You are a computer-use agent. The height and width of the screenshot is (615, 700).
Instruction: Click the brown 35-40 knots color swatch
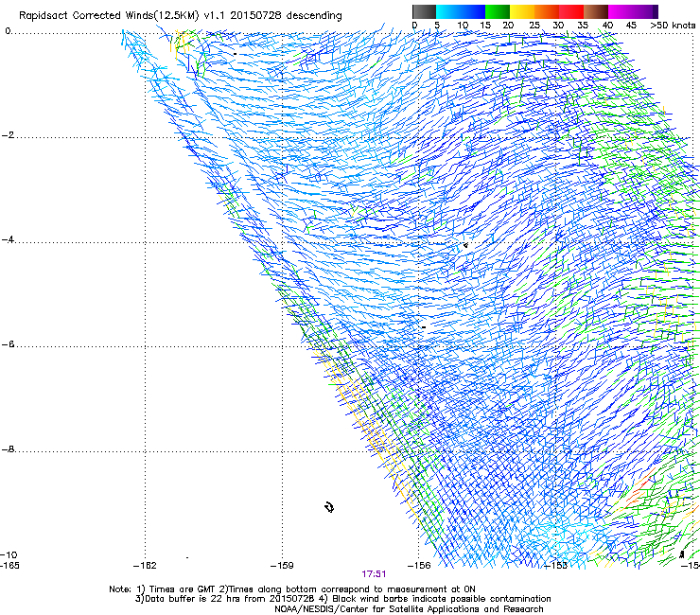(596, 11)
